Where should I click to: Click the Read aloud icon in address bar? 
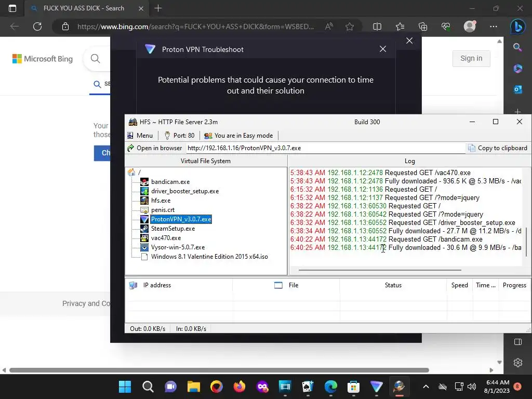329,26
